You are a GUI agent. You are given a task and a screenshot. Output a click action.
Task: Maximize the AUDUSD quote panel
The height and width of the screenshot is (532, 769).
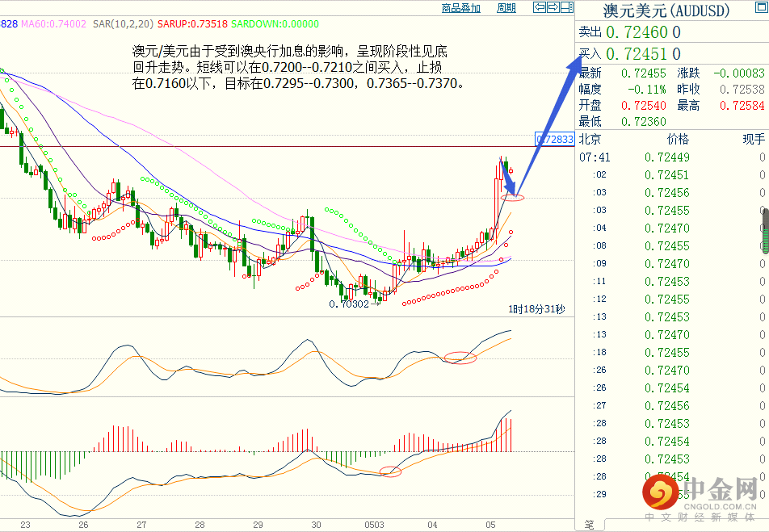point(761,7)
